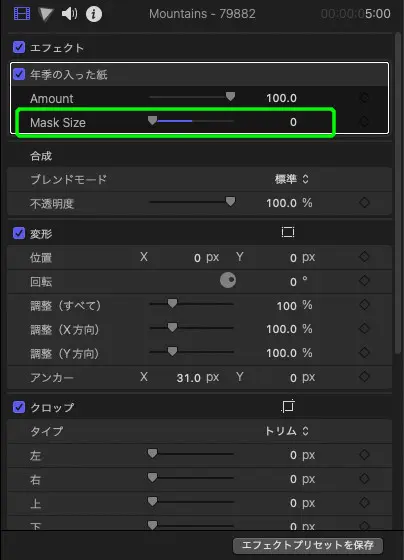Disable the クロップ checkbox
The width and height of the screenshot is (404, 560).
click(19, 407)
